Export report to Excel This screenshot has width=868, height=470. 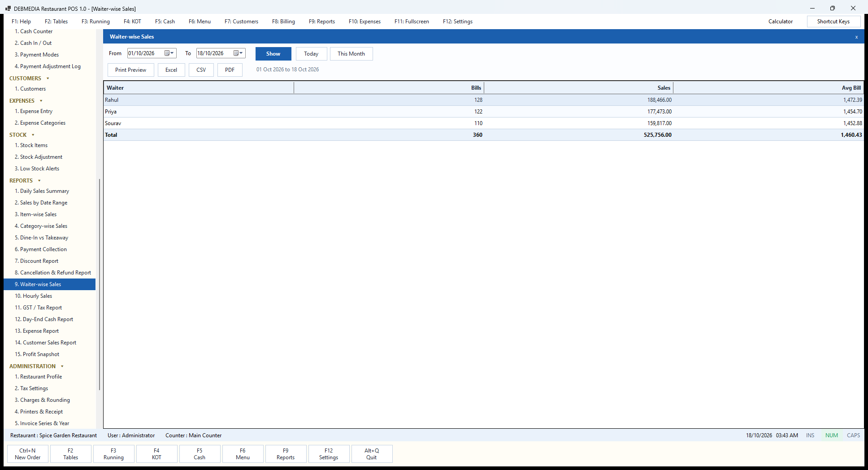pos(171,70)
